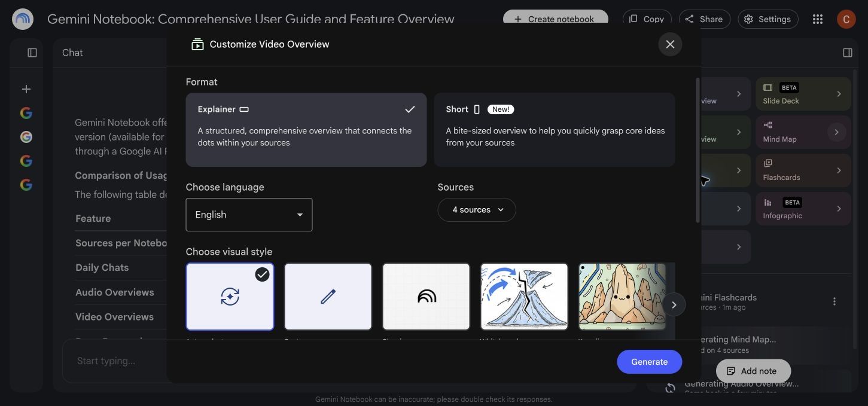The image size is (868, 406).
Task: Click the Flashcards card
Action: (803, 170)
